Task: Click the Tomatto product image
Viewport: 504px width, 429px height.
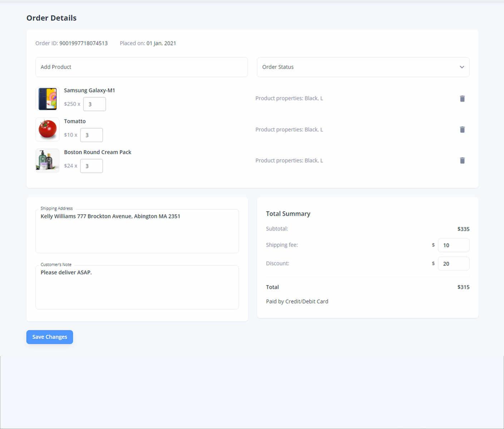Action: pyautogui.click(x=48, y=129)
